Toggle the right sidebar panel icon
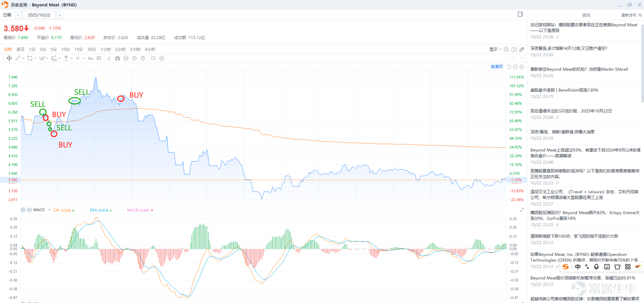The height and width of the screenshot is (303, 644). (520, 14)
